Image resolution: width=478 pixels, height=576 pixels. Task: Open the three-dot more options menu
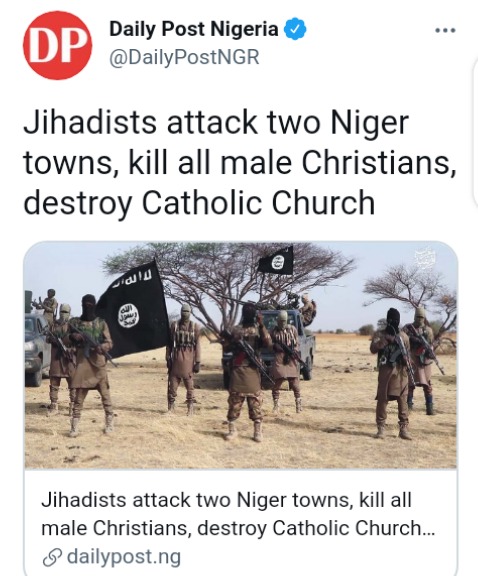coord(445,30)
